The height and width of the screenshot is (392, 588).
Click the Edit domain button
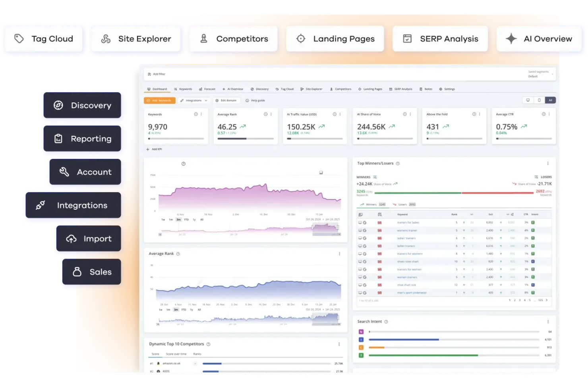226,100
